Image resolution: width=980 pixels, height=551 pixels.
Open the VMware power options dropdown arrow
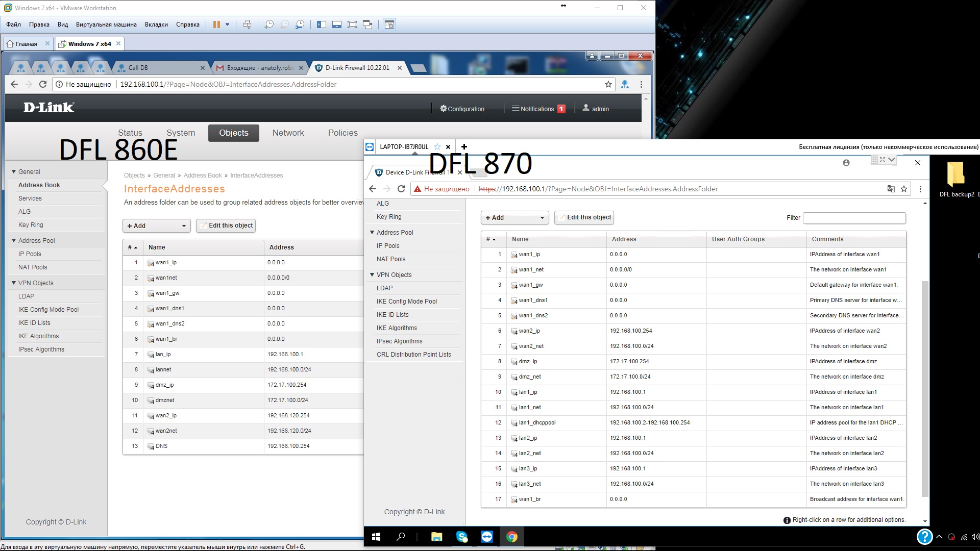pos(228,24)
